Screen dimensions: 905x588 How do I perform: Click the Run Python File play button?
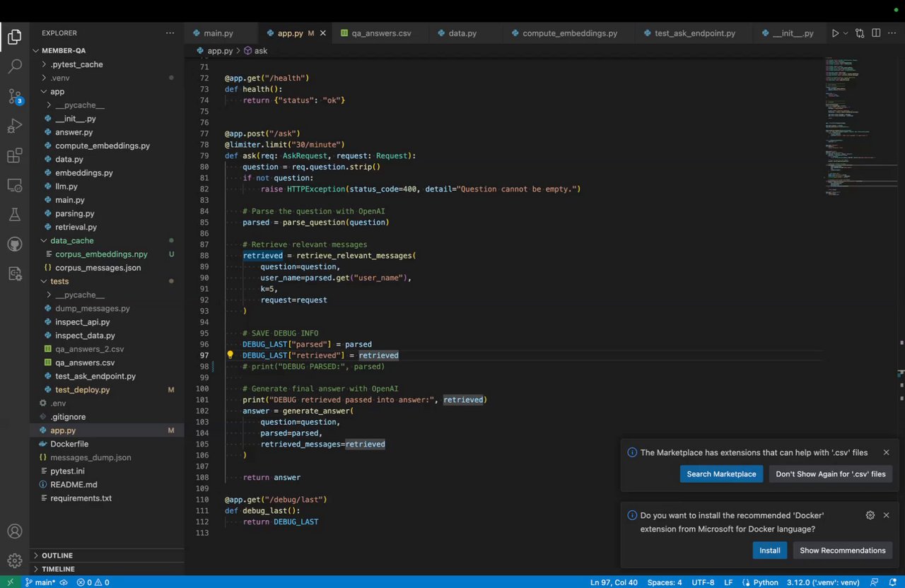836,33
